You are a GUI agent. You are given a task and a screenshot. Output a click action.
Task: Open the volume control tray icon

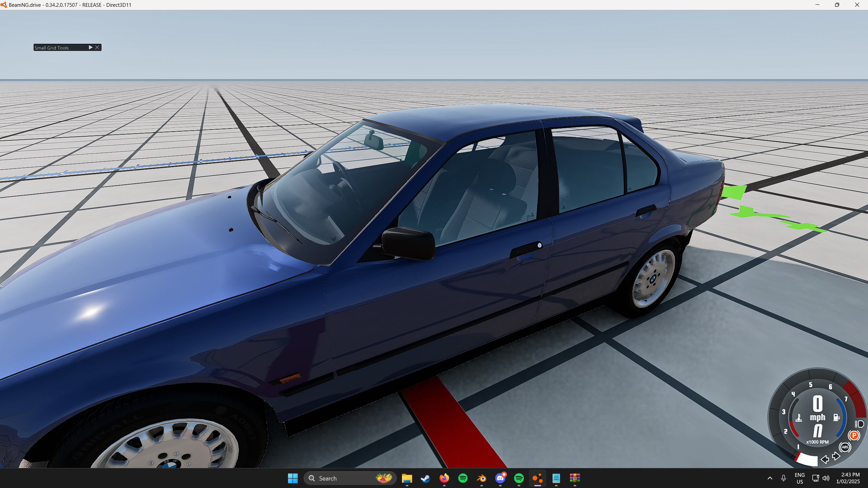tap(826, 478)
